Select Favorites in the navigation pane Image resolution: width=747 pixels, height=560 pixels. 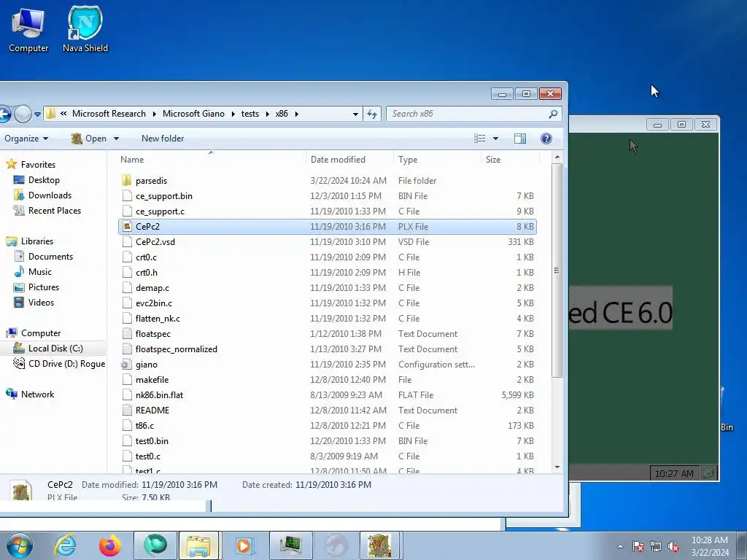(38, 165)
